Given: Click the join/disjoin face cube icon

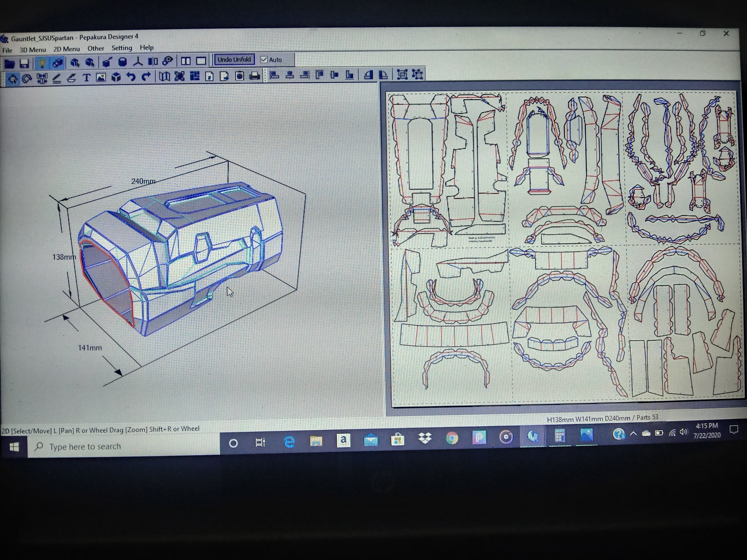Looking at the screenshot, I should click(90, 62).
